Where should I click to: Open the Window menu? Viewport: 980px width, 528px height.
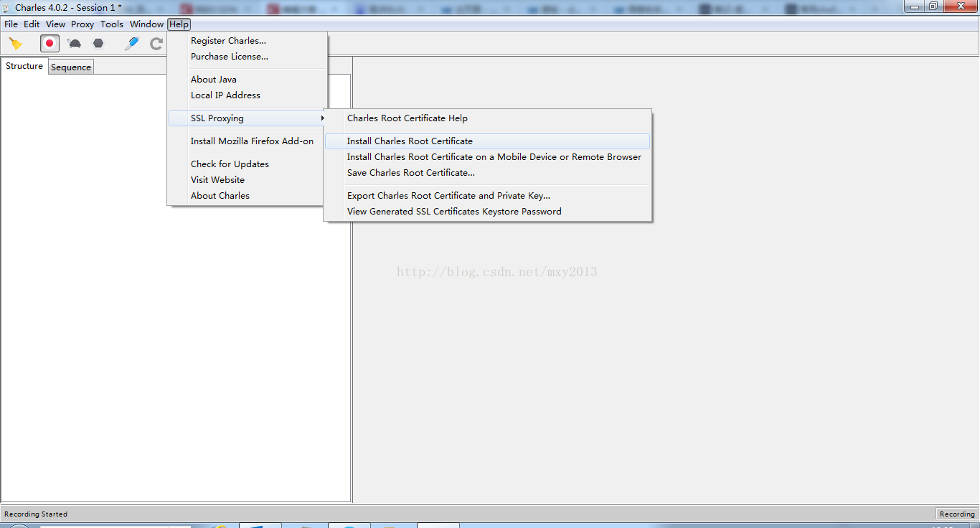click(x=146, y=24)
